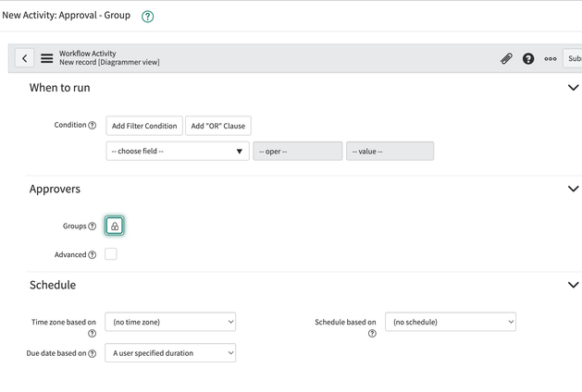The height and width of the screenshot is (392, 582).
Task: Open the Time zone based on dropdown
Action: coord(170,322)
